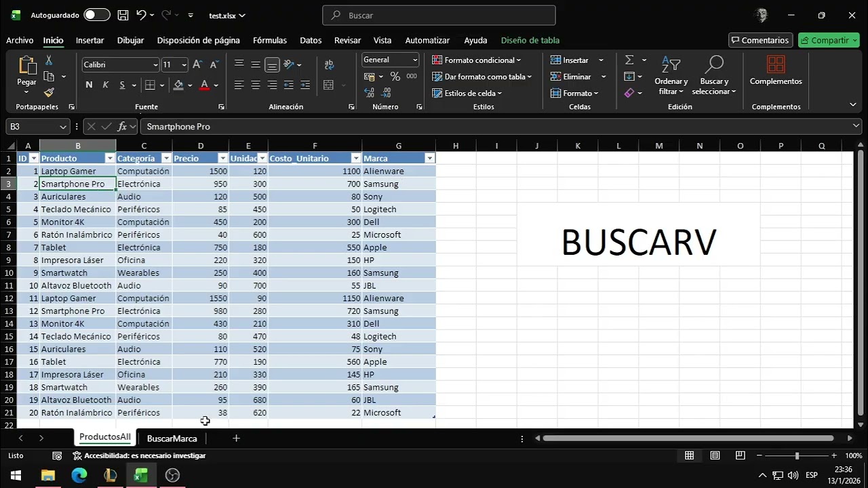Viewport: 868px width, 488px height.
Task: Click the insert function fx icon
Action: 122,126
